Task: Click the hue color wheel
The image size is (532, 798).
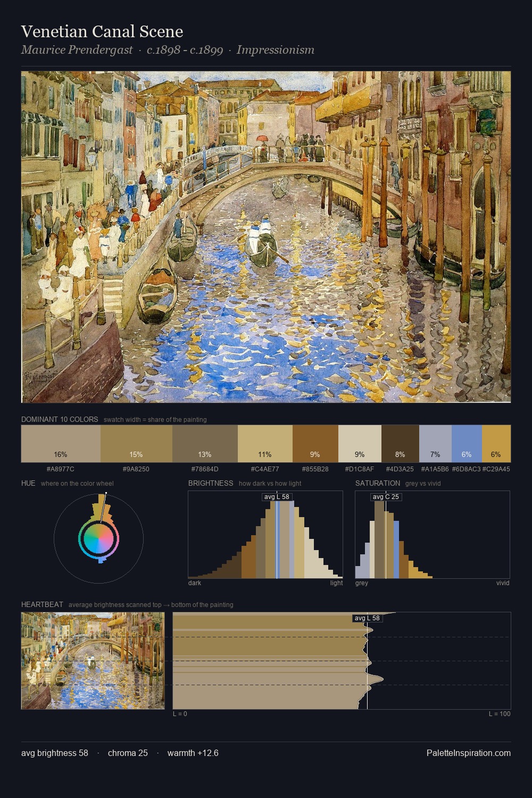Action: click(x=98, y=539)
